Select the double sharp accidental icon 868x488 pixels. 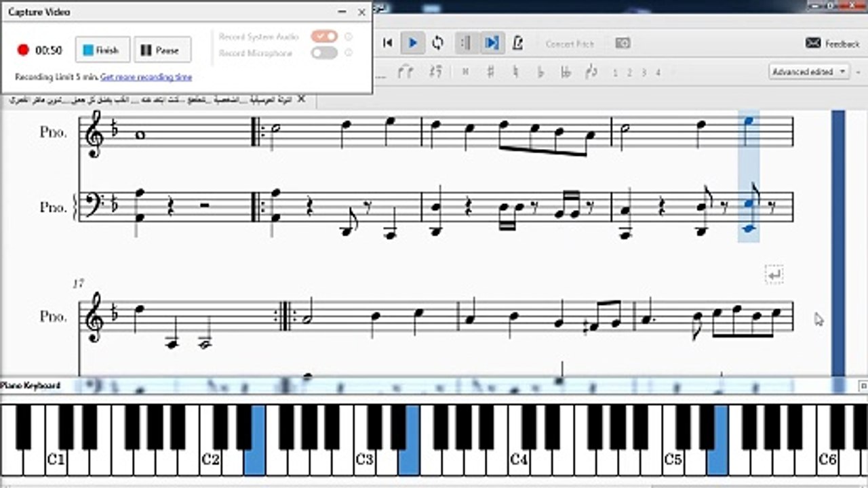coord(465,72)
